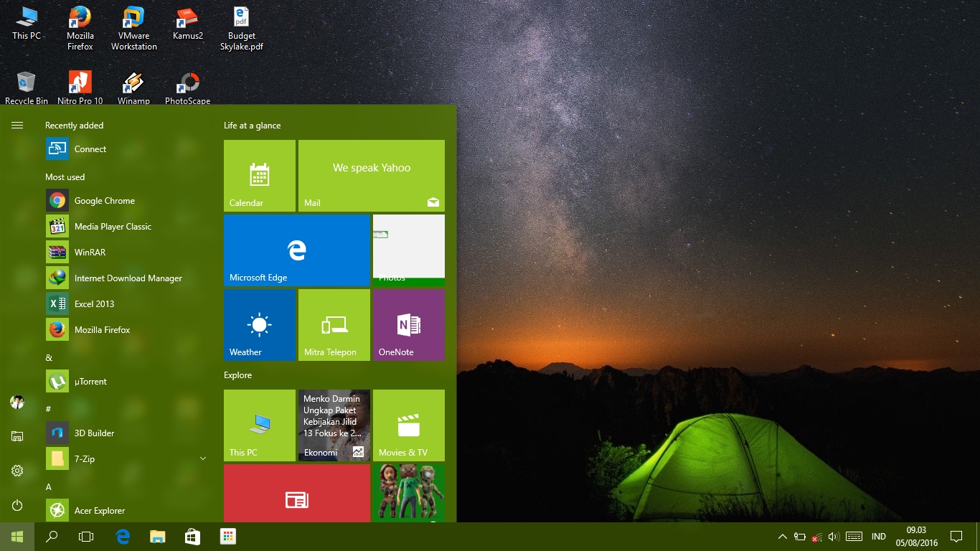Open Settings from the Start menu sidebar
The height and width of the screenshot is (551, 980).
17,471
